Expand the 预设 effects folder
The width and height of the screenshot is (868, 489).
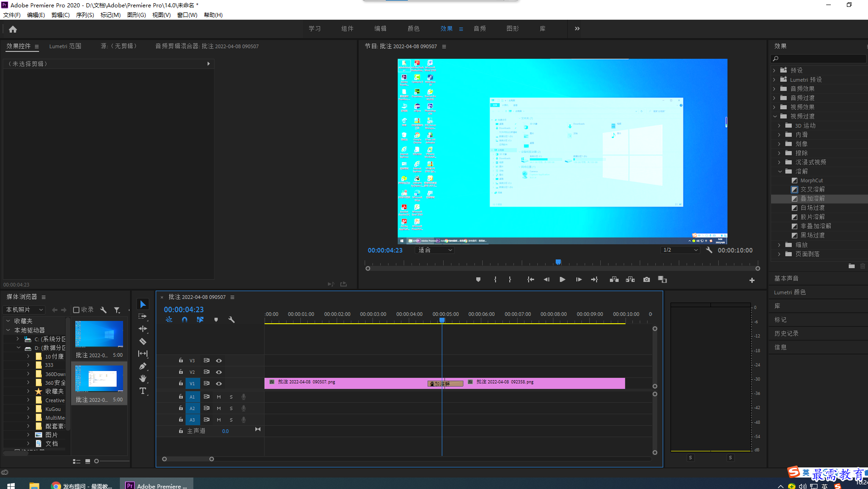click(774, 70)
